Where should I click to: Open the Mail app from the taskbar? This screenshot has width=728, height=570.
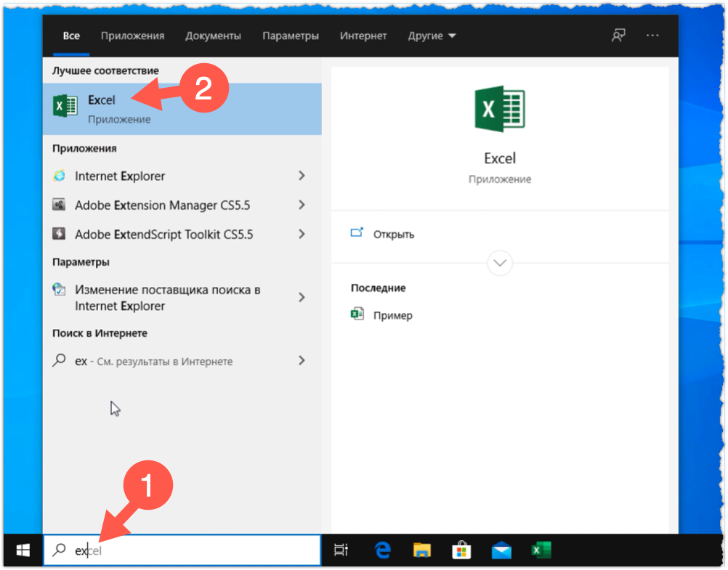(501, 551)
